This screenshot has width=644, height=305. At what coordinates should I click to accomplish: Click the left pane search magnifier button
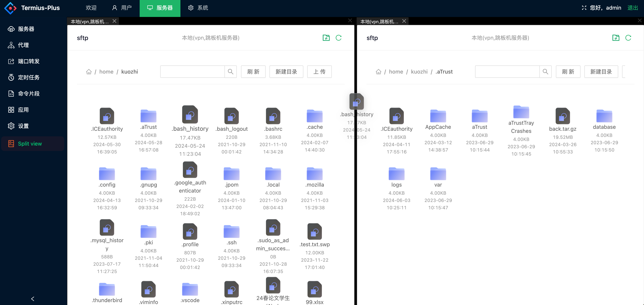[230, 72]
